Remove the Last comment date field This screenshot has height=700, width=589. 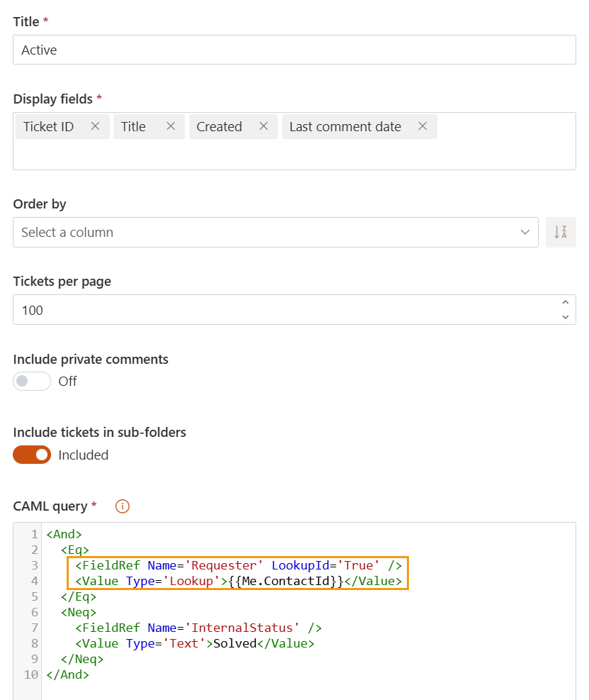(422, 126)
